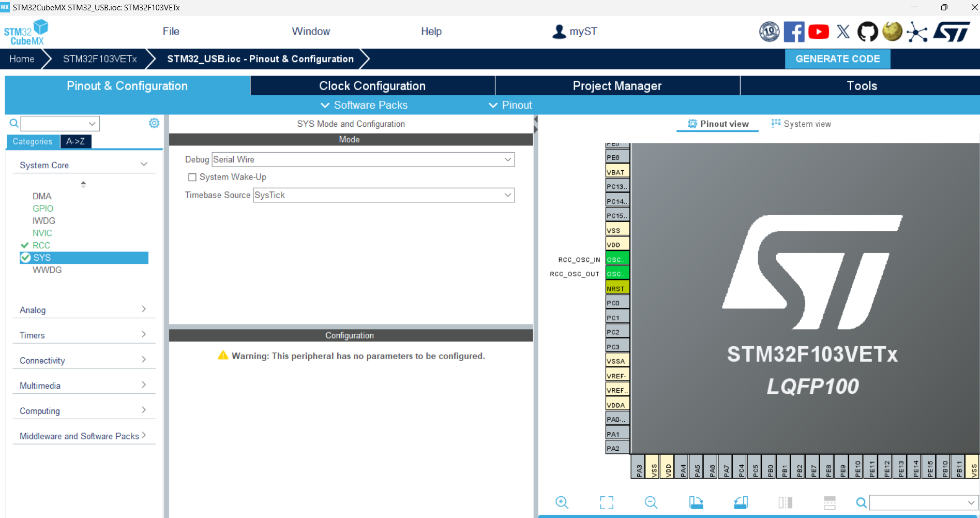Click the myST user icon
This screenshot has width=980, height=518.
click(x=559, y=32)
